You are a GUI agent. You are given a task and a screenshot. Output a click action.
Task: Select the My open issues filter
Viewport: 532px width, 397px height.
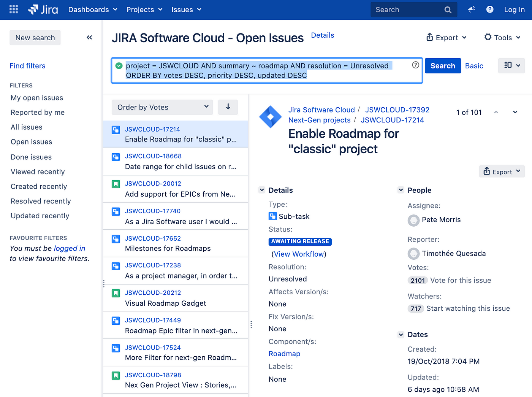pos(37,98)
